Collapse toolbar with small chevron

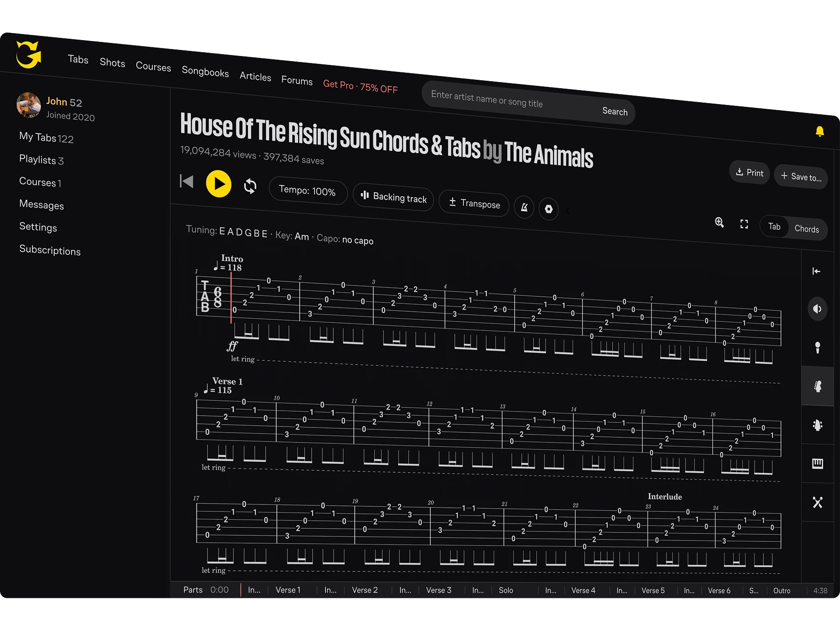(567, 211)
